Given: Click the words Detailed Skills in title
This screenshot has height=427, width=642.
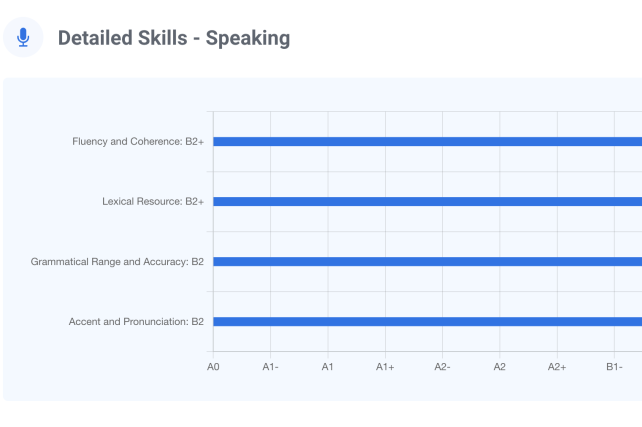Looking at the screenshot, I should coord(120,38).
